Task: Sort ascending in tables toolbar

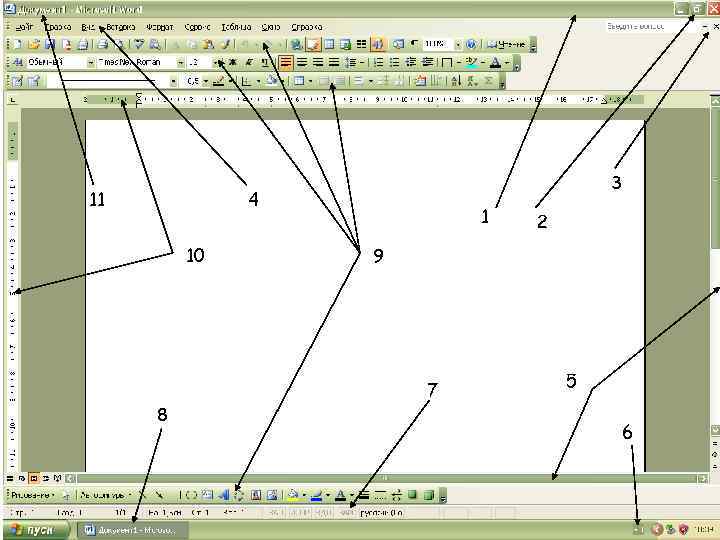Action: tap(455, 81)
